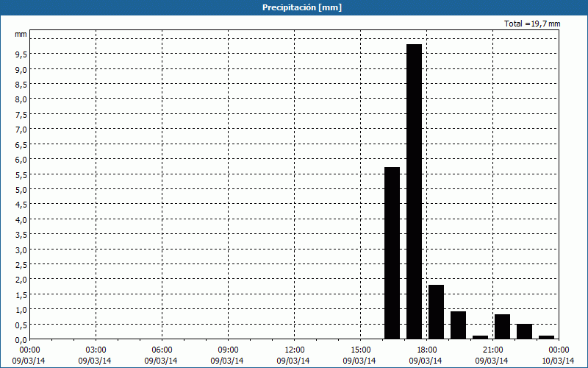This screenshot has width=588, height=368.
Task: Click the 2,5 y-axis label
Action: point(21,265)
